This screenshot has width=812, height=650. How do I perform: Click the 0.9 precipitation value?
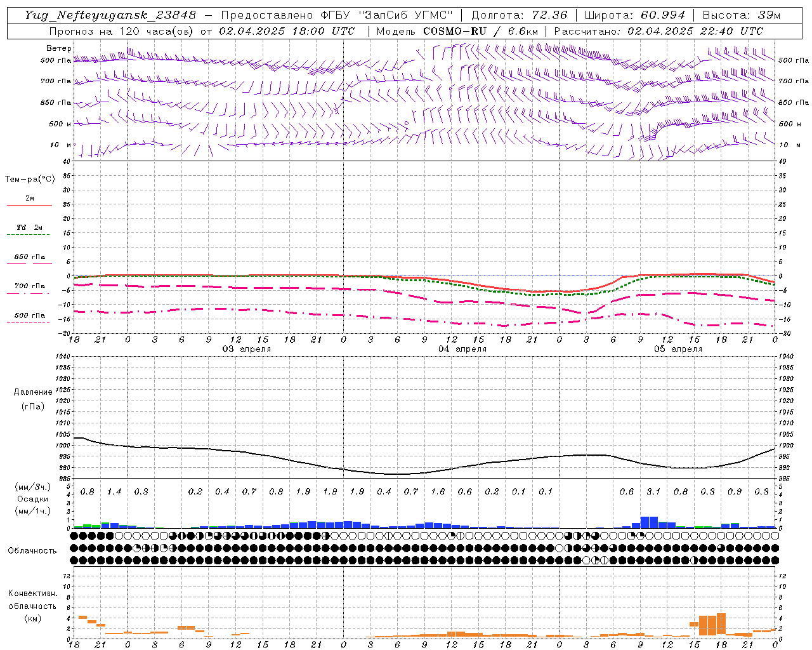point(735,492)
